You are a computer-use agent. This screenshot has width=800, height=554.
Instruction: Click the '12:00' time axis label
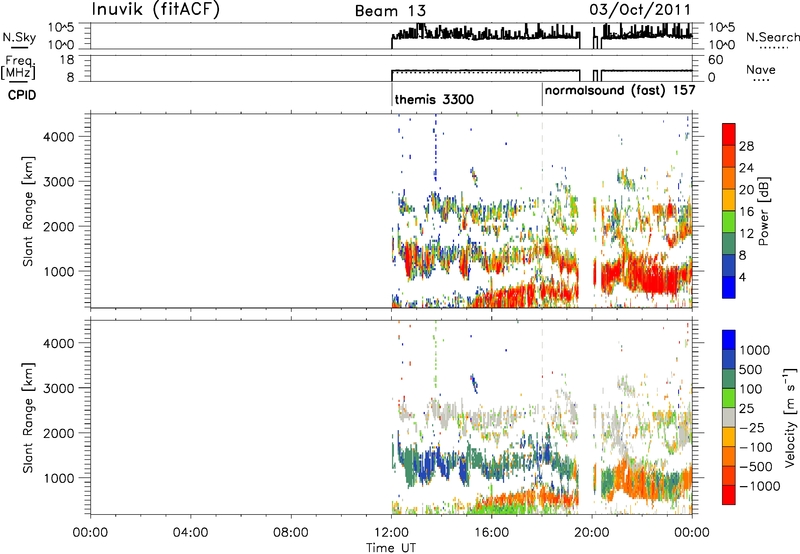(391, 533)
